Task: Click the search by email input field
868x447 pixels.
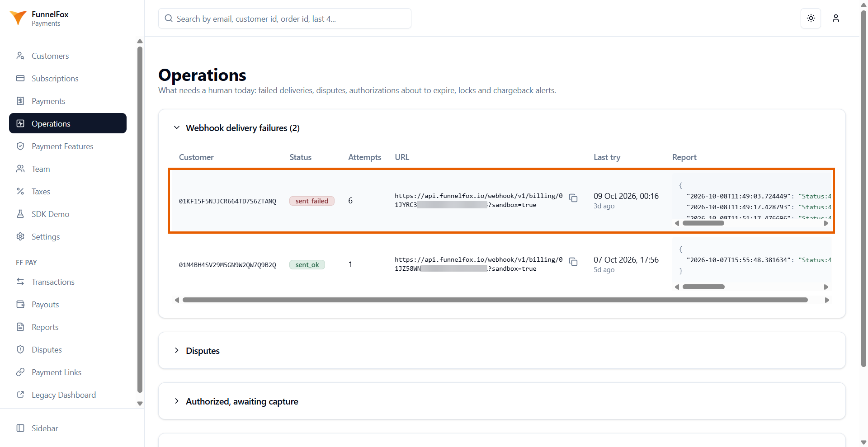Action: click(x=285, y=19)
